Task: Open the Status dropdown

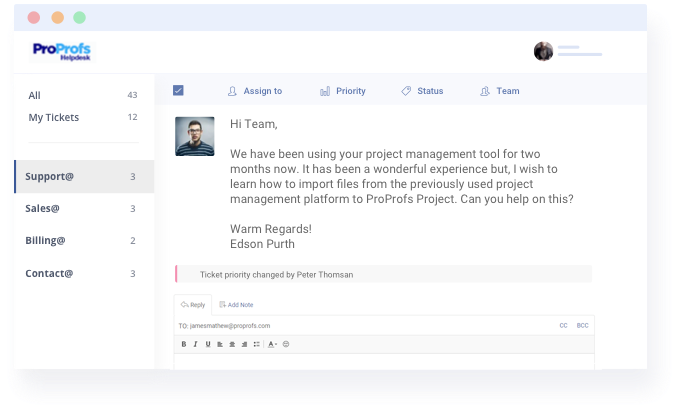Action: [x=422, y=91]
